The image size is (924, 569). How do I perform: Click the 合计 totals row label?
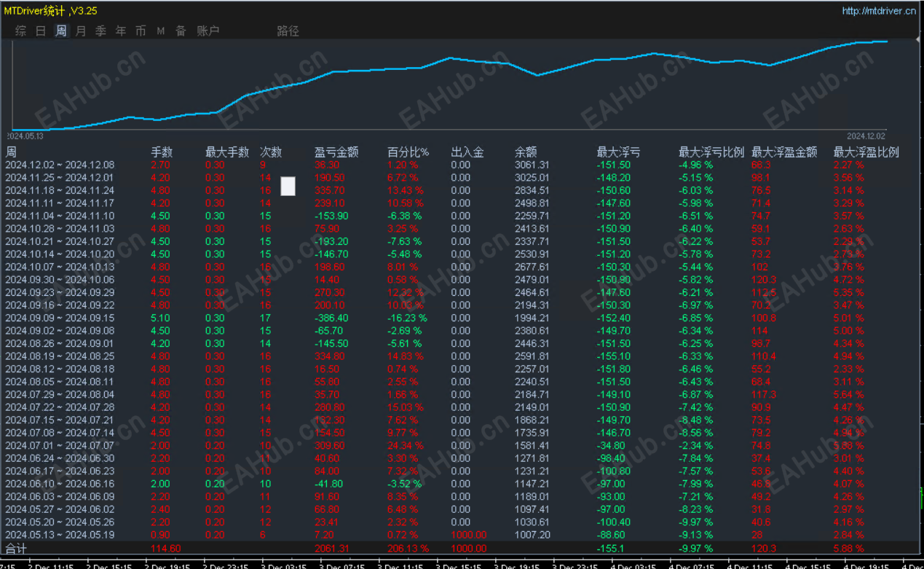click(x=16, y=548)
